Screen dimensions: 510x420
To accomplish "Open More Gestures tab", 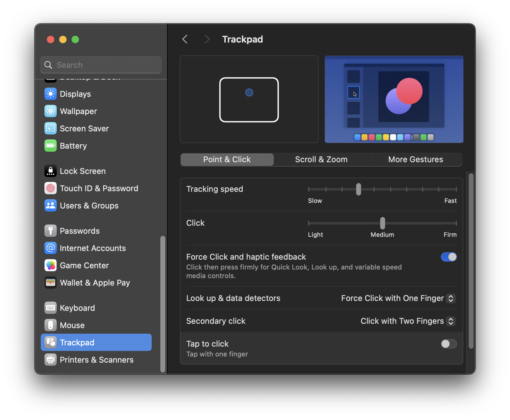I will [415, 160].
